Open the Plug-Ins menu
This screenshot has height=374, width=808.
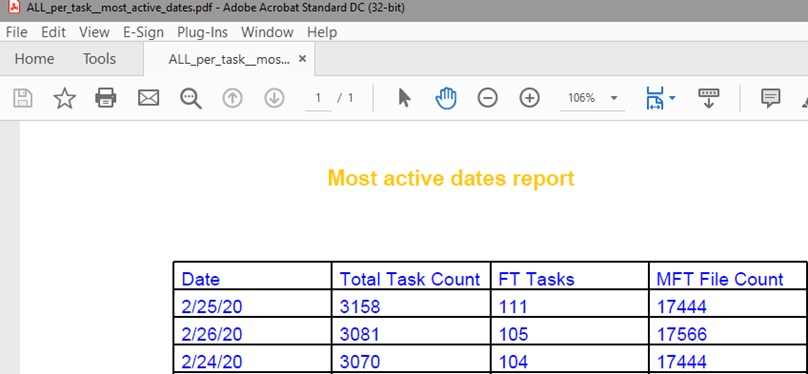pyautogui.click(x=203, y=32)
